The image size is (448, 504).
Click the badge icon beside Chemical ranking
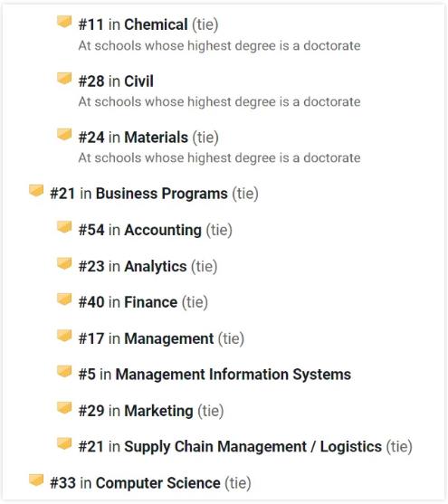pyautogui.click(x=64, y=22)
